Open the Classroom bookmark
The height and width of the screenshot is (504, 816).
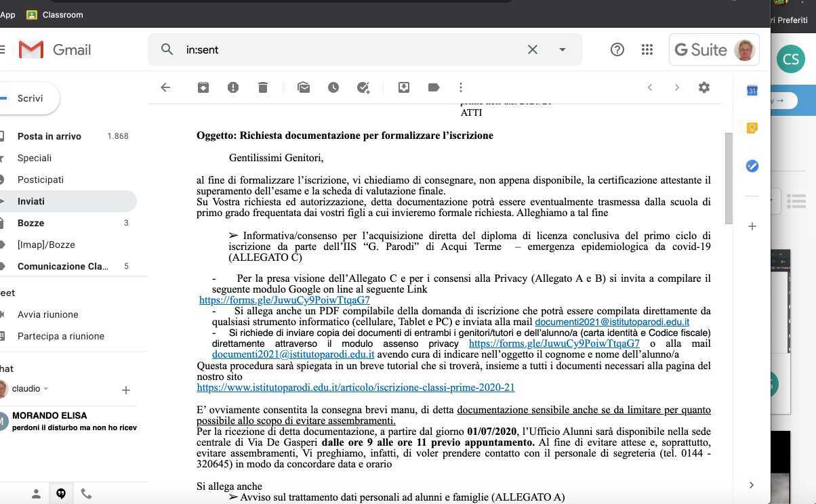click(55, 14)
